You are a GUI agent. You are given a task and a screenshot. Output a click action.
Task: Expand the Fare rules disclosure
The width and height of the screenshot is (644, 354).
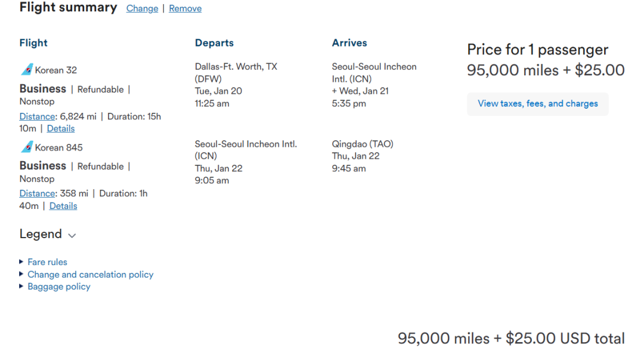(47, 262)
